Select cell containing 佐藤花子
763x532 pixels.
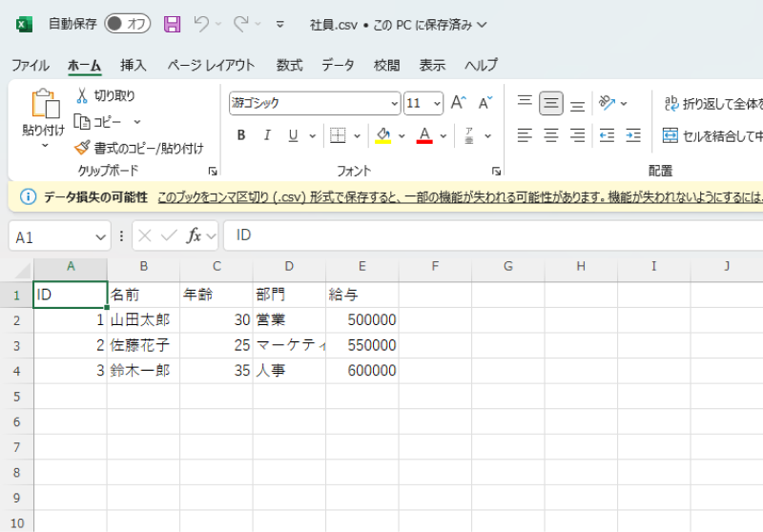click(x=144, y=345)
